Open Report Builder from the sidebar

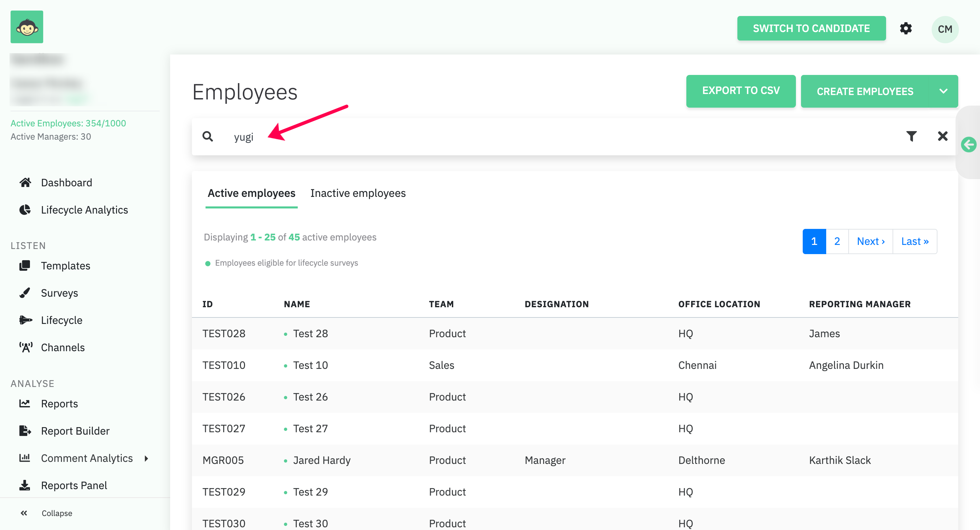pyautogui.click(x=75, y=431)
